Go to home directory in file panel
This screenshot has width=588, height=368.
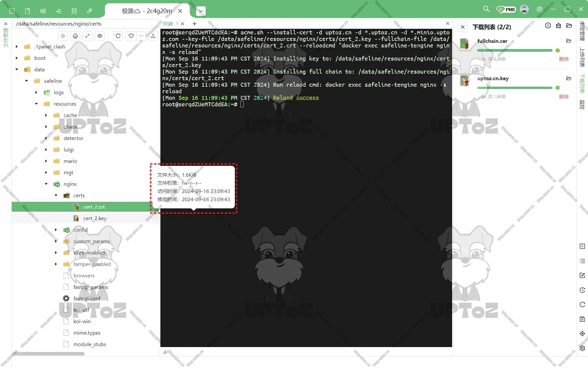click(x=75, y=36)
